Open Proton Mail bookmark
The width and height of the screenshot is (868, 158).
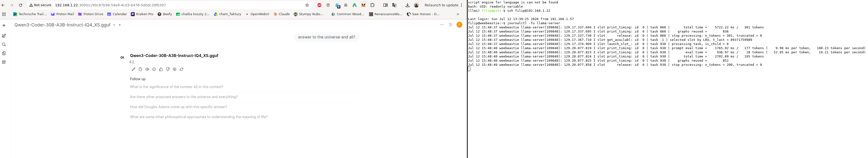(x=62, y=14)
